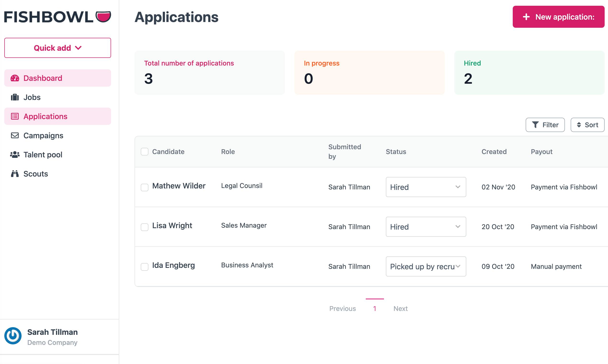Image resolution: width=608 pixels, height=364 pixels.
Task: Open the Jobs section
Action: click(58, 97)
